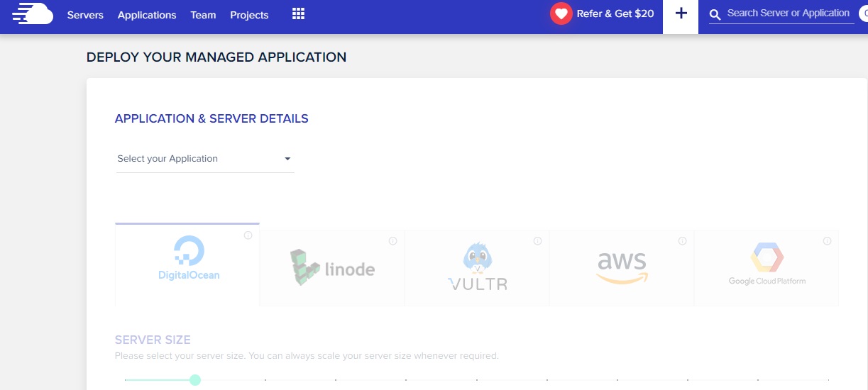Select the DigitalOcean provider

point(187,264)
